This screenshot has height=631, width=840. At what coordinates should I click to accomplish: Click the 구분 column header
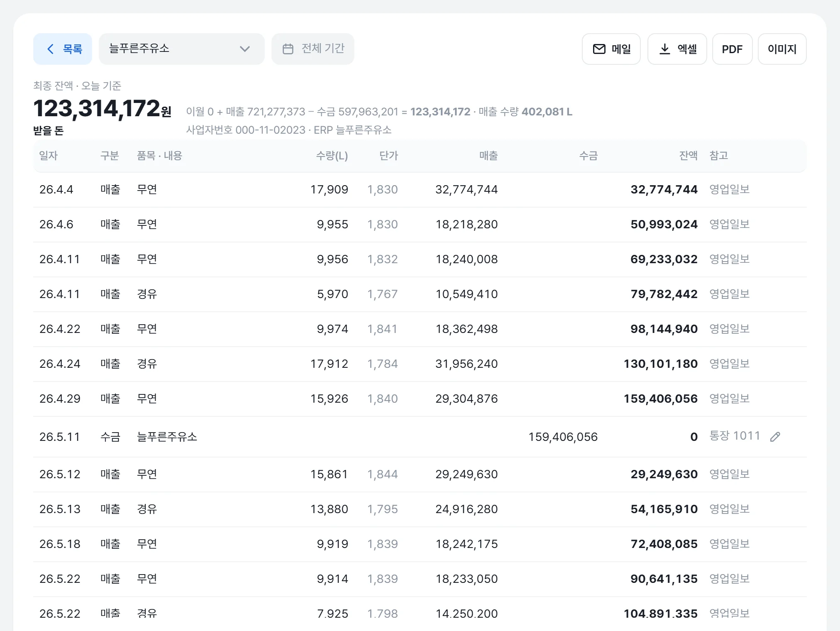[x=110, y=156]
